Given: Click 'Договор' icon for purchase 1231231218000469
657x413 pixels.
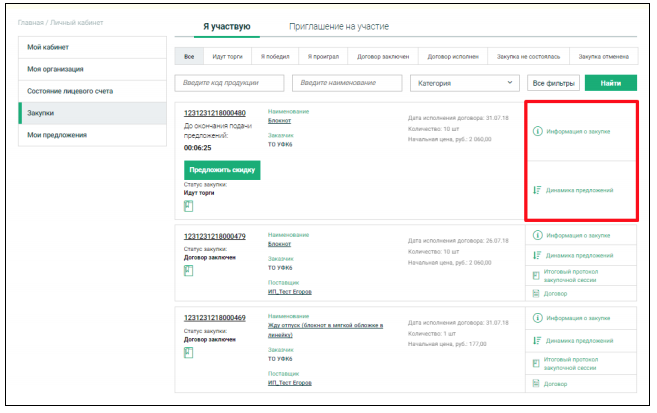Looking at the screenshot, I should (537, 382).
